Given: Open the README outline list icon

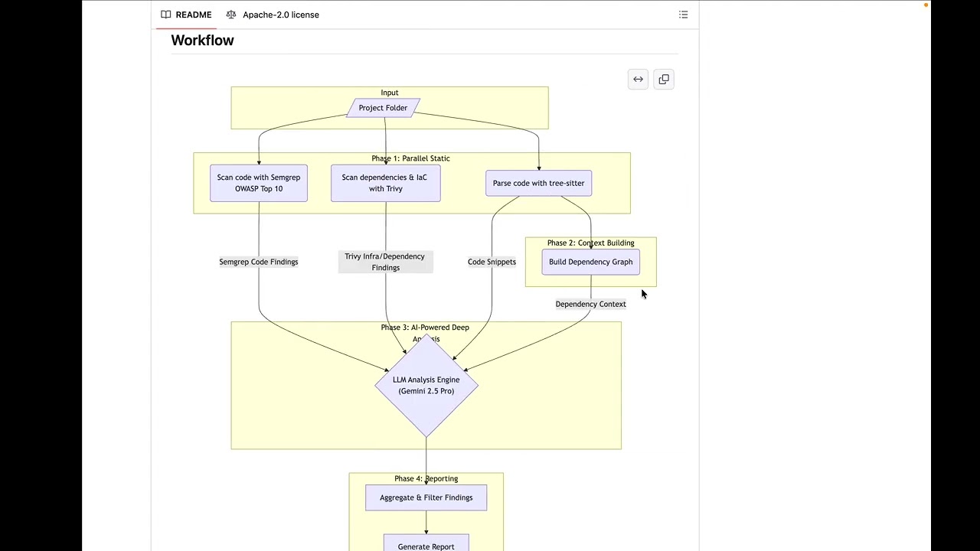Looking at the screenshot, I should click(x=684, y=15).
